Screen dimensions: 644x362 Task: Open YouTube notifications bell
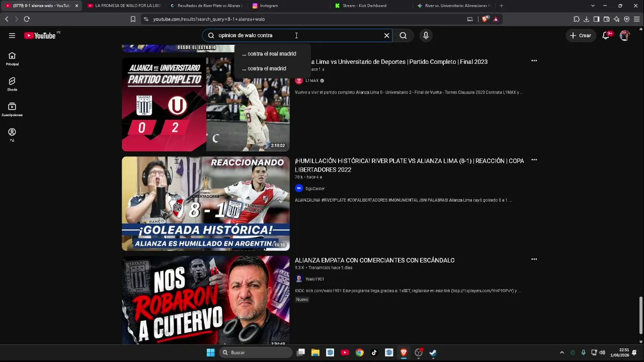[x=607, y=36]
